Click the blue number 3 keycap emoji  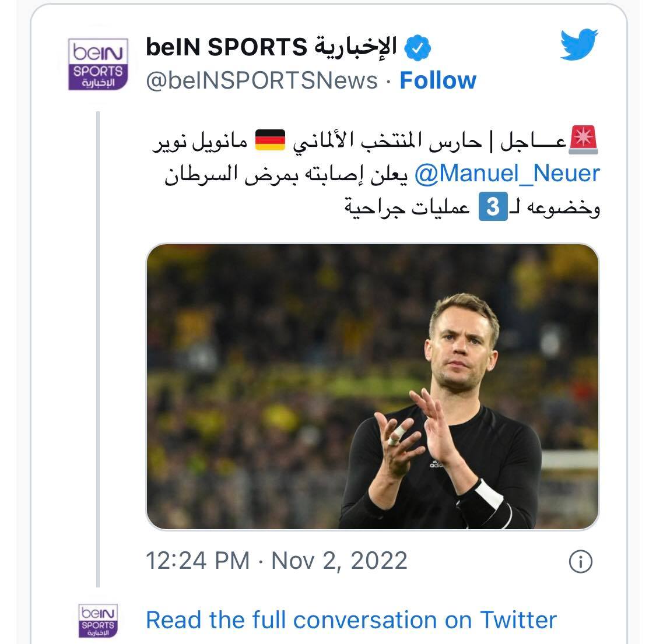[x=493, y=209]
